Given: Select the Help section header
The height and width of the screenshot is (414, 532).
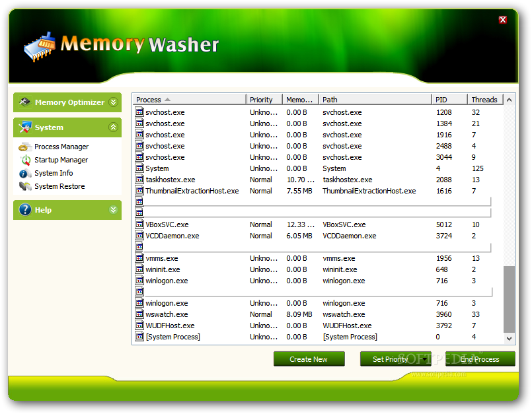Looking at the screenshot, I should coord(67,210).
